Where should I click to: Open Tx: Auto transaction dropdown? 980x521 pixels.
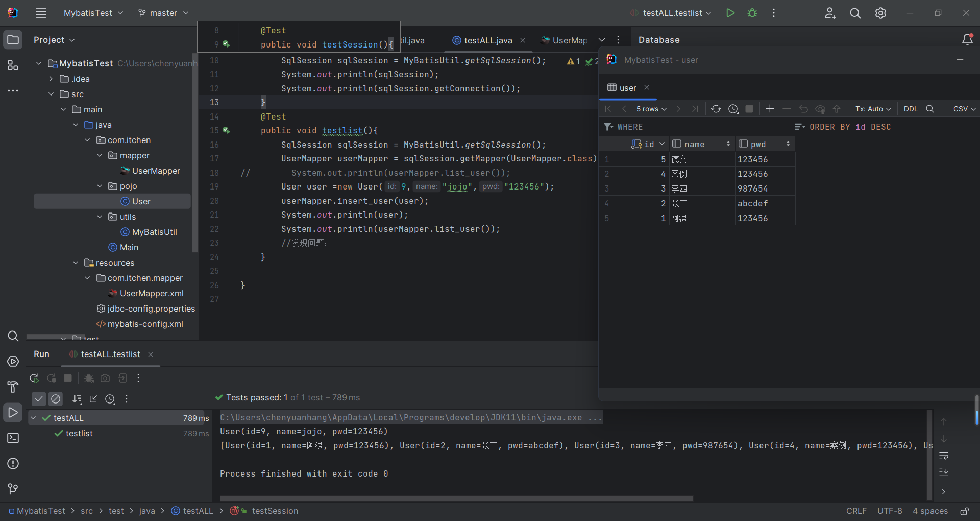tap(873, 109)
